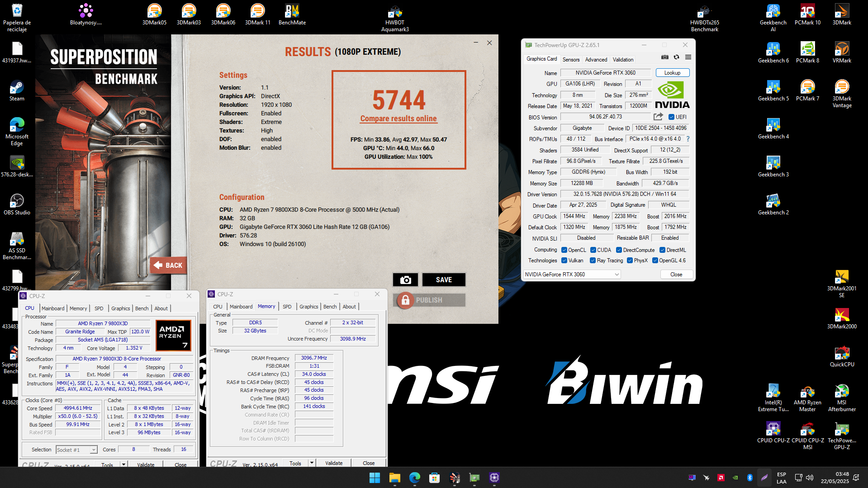Switch to the GPU-Z Sensors tab
This screenshot has height=488, width=868.
571,60
